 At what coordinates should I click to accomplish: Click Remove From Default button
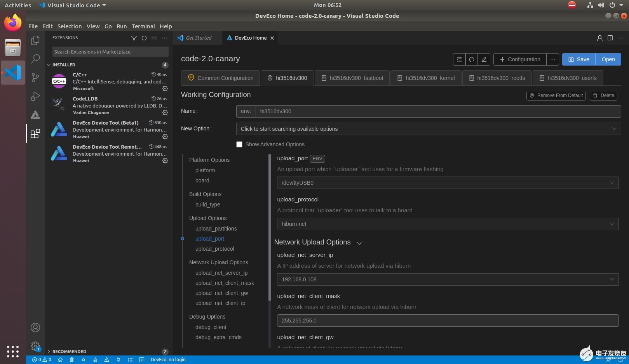click(556, 95)
